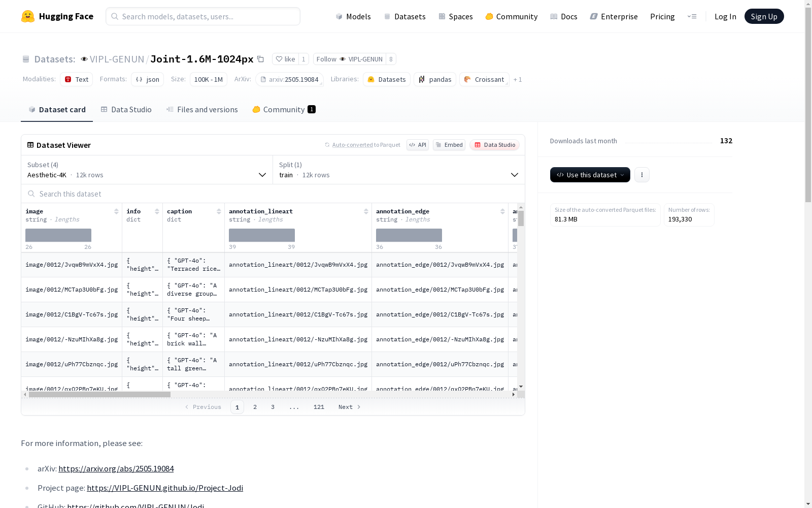
Task: Open the Project-Jodi project page link
Action: tap(165, 488)
